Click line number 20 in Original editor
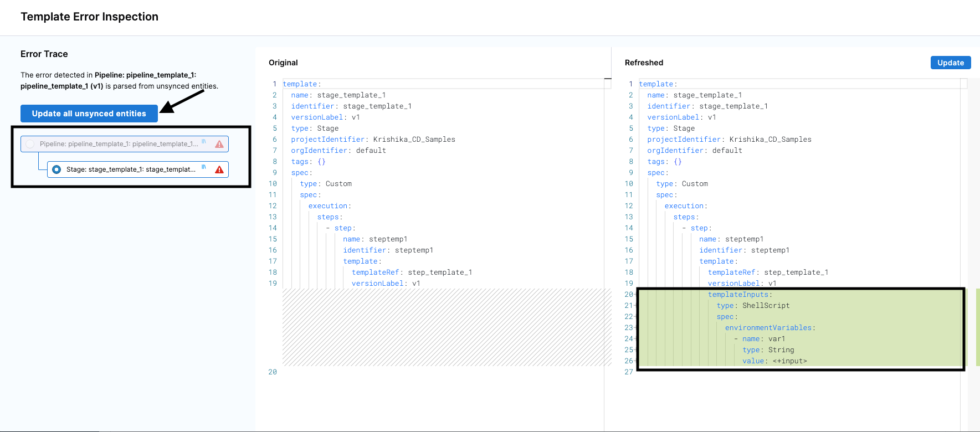This screenshot has width=980, height=432. pyautogui.click(x=273, y=372)
